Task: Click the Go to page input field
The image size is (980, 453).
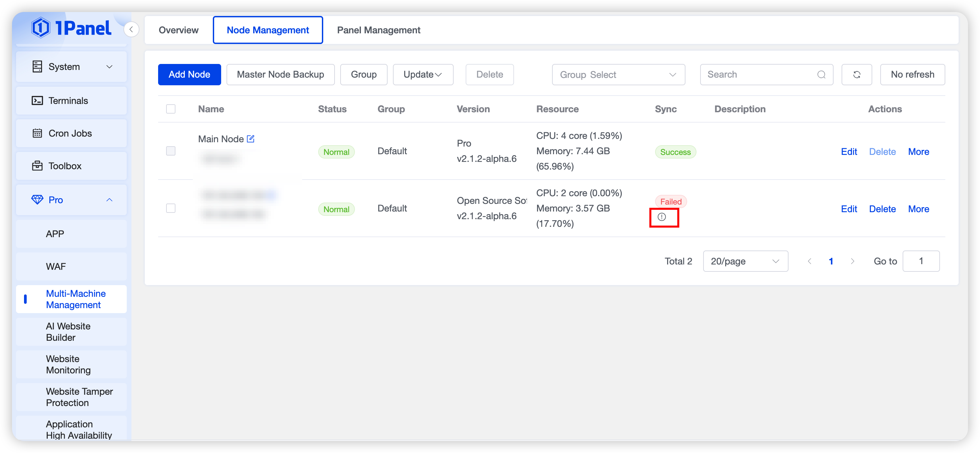Action: coord(921,261)
